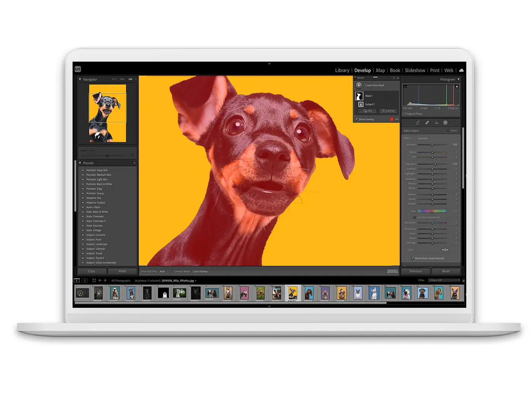This screenshot has width=532, height=399.
Task: Click the cloud sync icon top right
Action: click(x=461, y=70)
